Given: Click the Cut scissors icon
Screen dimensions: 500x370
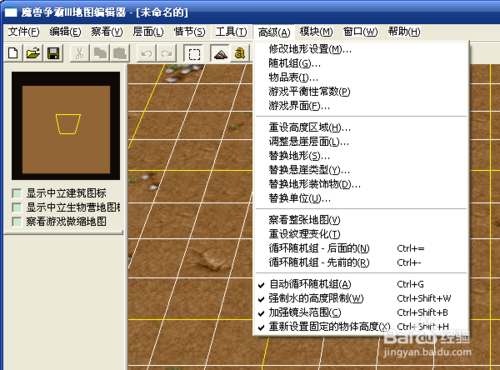Looking at the screenshot, I should coord(79,53).
